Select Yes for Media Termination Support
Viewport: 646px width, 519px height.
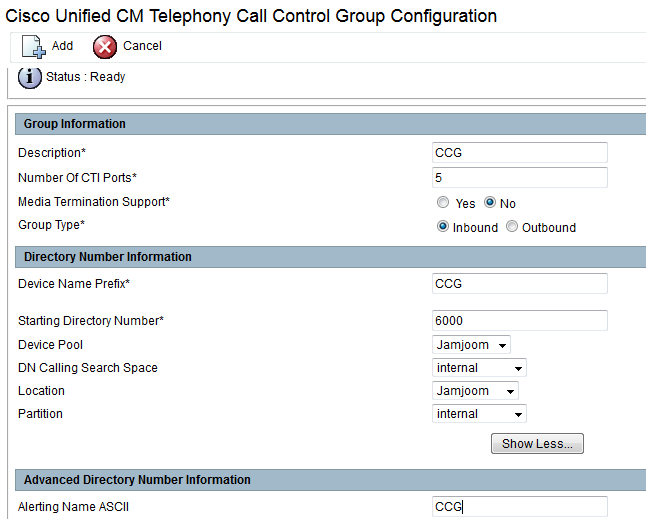(x=443, y=203)
